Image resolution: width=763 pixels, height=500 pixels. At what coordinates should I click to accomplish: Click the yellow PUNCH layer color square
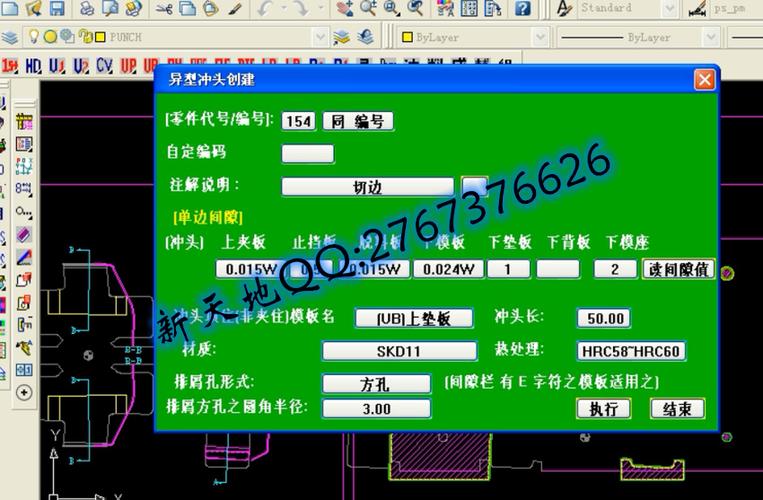(100, 37)
